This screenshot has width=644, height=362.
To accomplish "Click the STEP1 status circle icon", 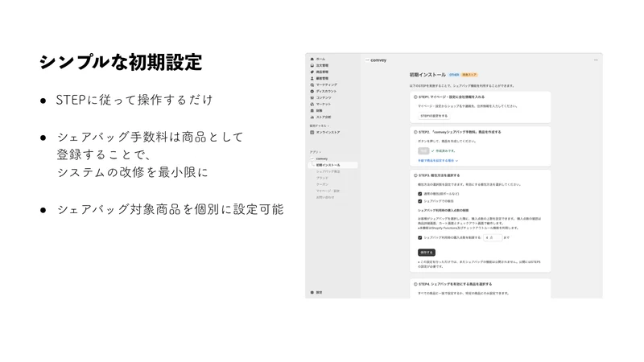I will [x=415, y=97].
